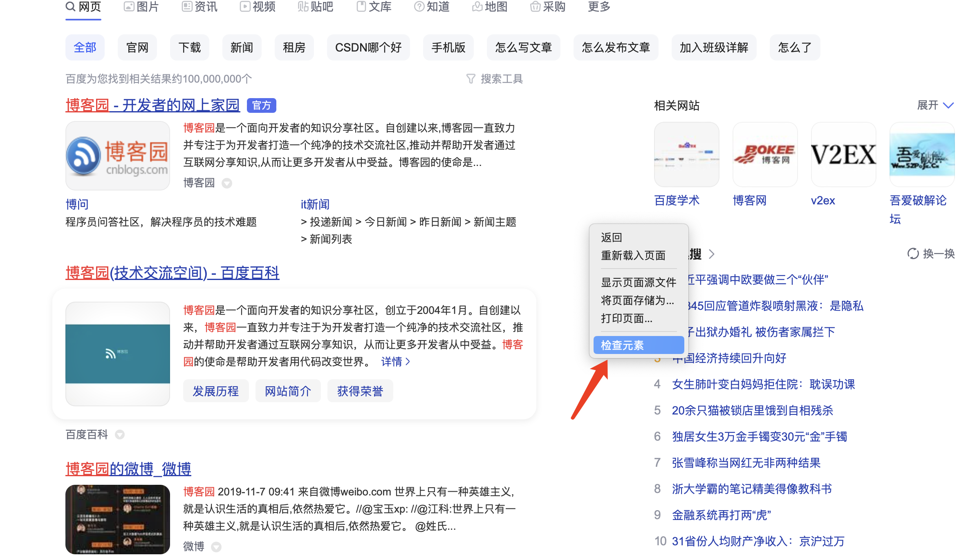This screenshot has height=560, width=977.
Task: Click the cnblogs.com logo thumbnail
Action: [x=118, y=156]
